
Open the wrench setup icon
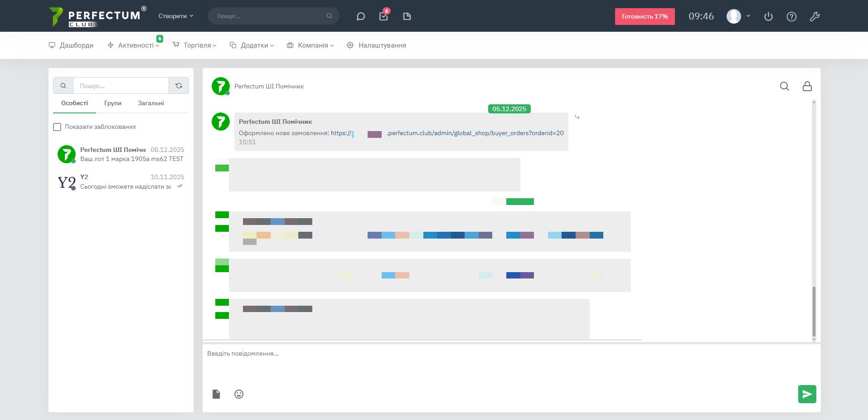(x=815, y=17)
